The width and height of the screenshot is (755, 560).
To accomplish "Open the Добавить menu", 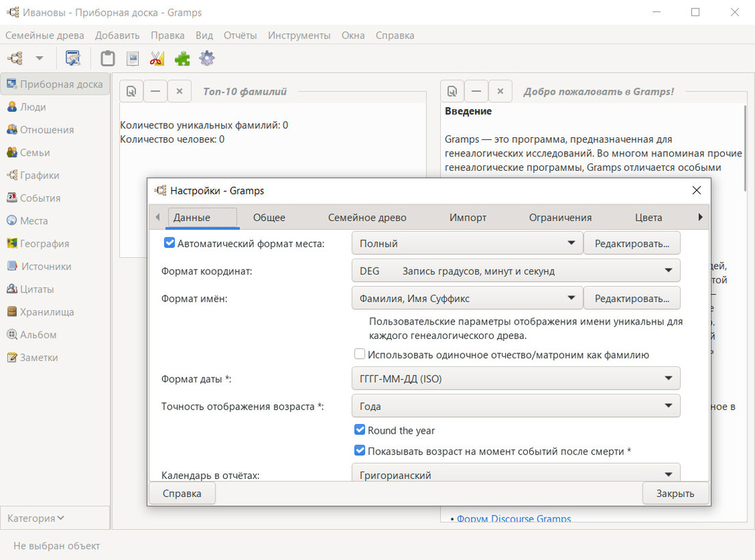I will [x=117, y=35].
